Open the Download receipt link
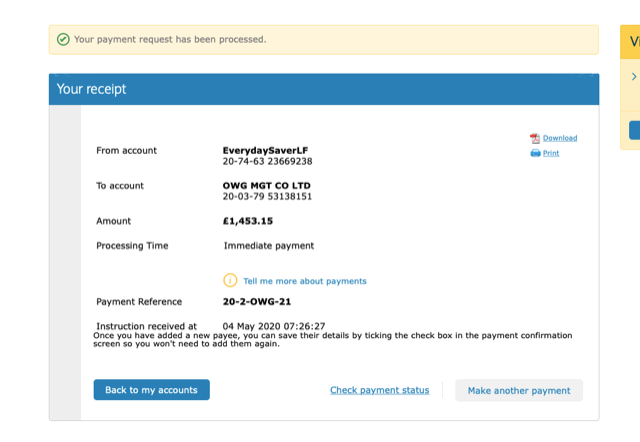Viewport: 640px width, 442px height. click(560, 138)
